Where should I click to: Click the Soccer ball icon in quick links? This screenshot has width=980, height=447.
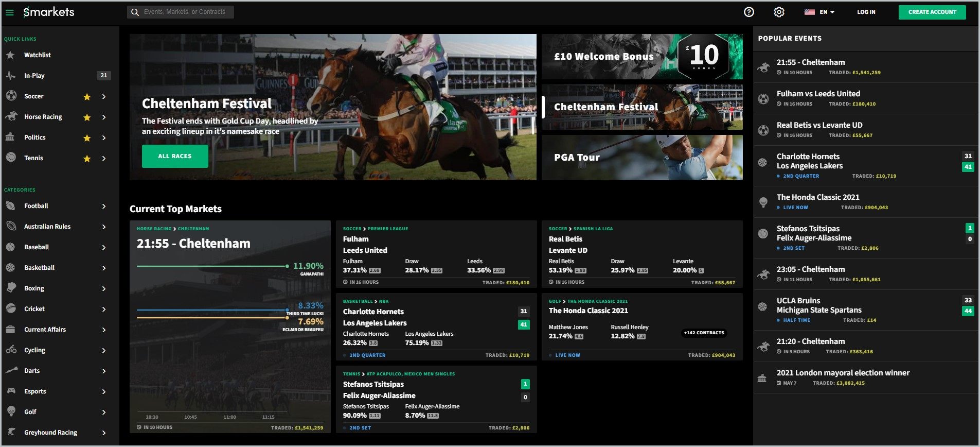11,96
